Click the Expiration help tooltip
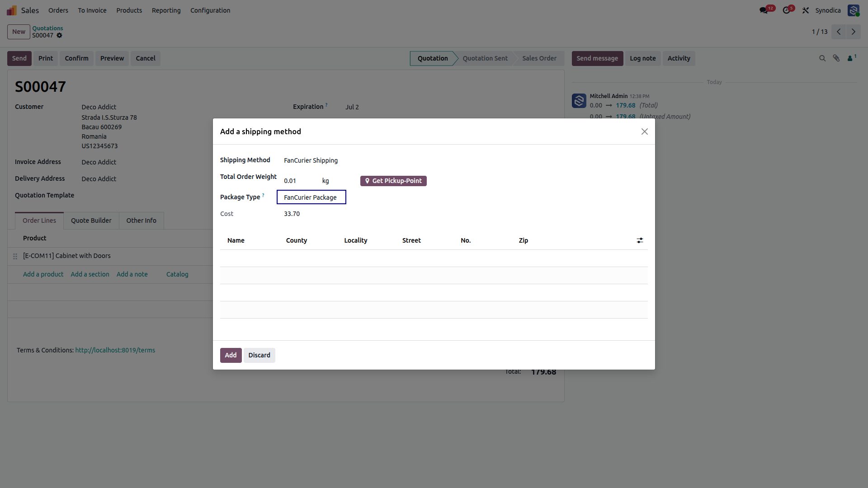 [x=326, y=105]
